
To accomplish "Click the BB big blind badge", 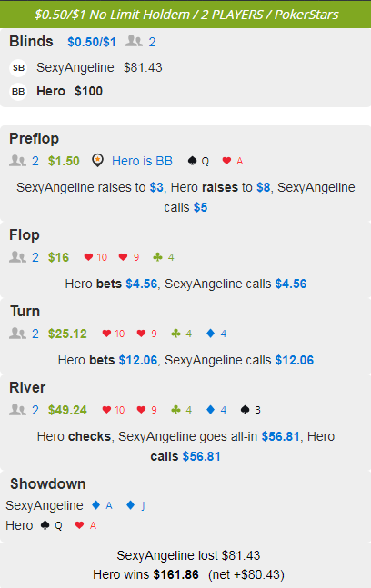I will (x=18, y=92).
